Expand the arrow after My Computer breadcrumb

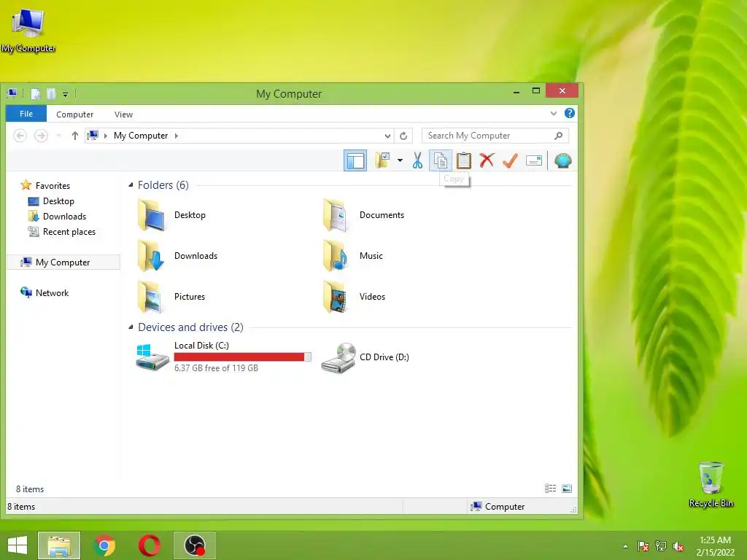(x=177, y=136)
